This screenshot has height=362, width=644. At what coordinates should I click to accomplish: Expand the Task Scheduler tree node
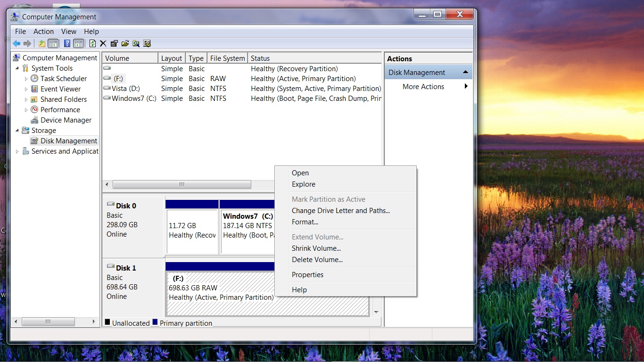coord(26,79)
